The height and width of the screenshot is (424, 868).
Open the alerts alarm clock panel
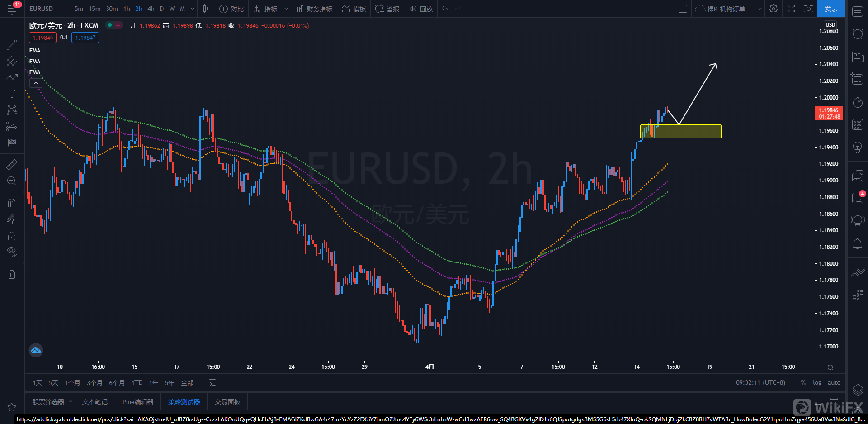point(858,33)
